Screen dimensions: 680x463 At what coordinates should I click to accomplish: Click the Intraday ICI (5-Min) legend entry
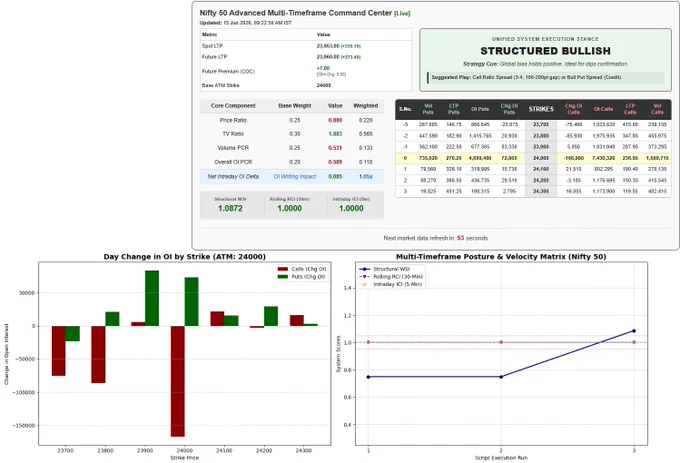pyautogui.click(x=390, y=284)
